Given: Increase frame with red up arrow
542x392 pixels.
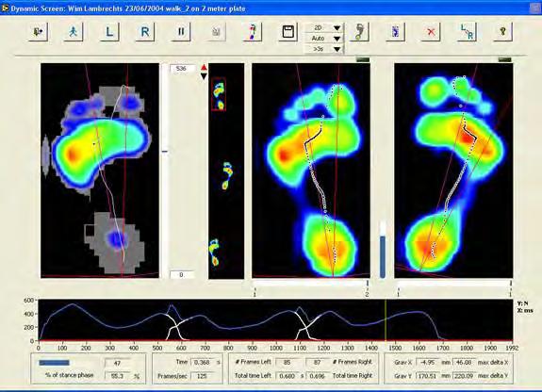Looking at the screenshot, I should [x=204, y=68].
